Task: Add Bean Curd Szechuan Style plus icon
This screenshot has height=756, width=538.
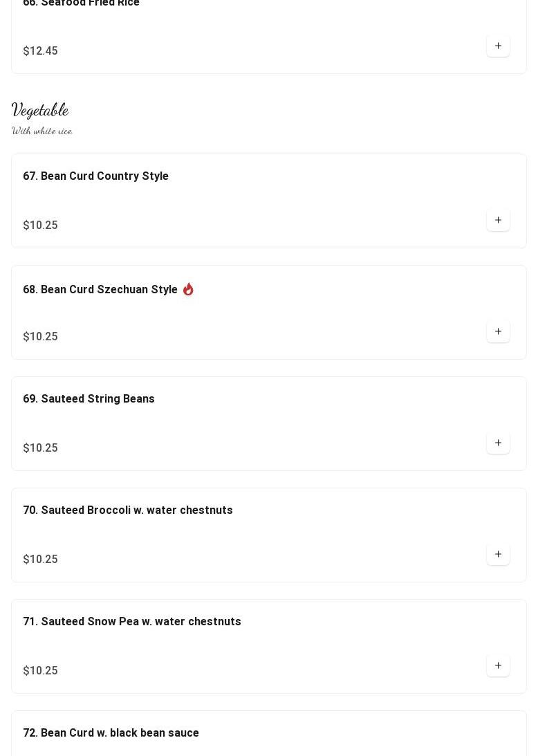Action: [498, 331]
